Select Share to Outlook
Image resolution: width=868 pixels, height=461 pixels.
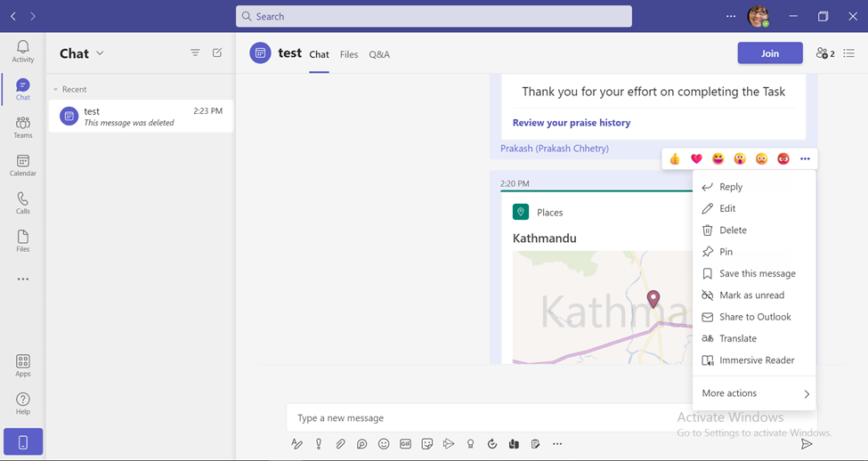pos(754,317)
